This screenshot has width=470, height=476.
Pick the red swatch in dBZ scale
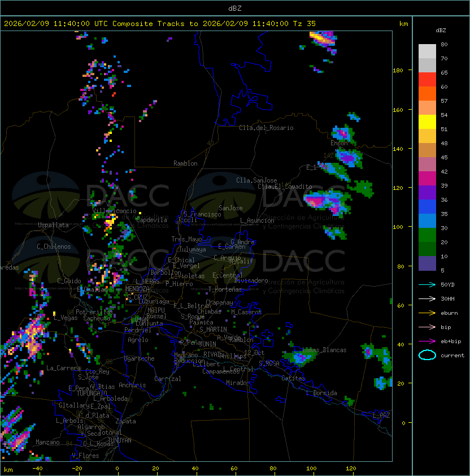click(427, 80)
